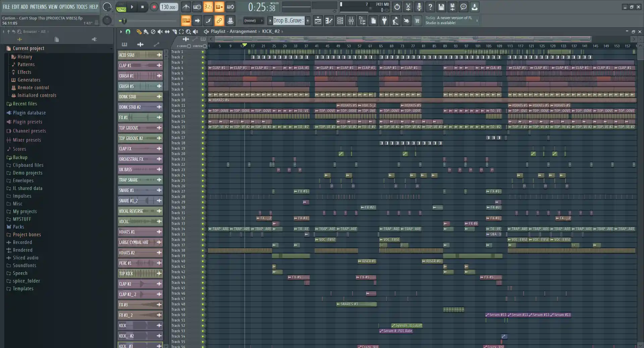Open the FILE menu
The height and width of the screenshot is (348, 644).
[6, 7]
